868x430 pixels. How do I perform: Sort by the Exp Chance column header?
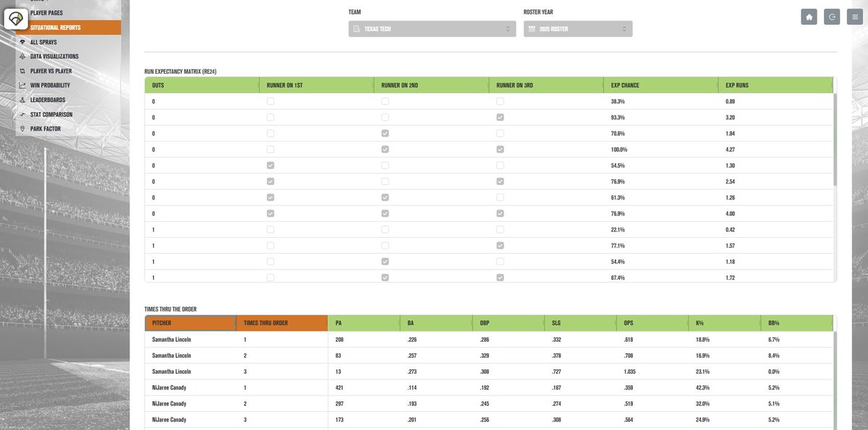[660, 85]
